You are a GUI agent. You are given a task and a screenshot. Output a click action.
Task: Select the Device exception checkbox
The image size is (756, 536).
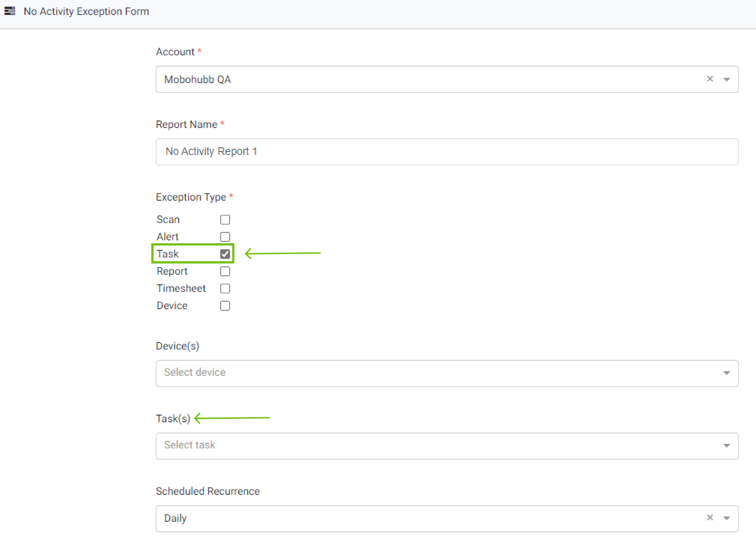tap(225, 306)
